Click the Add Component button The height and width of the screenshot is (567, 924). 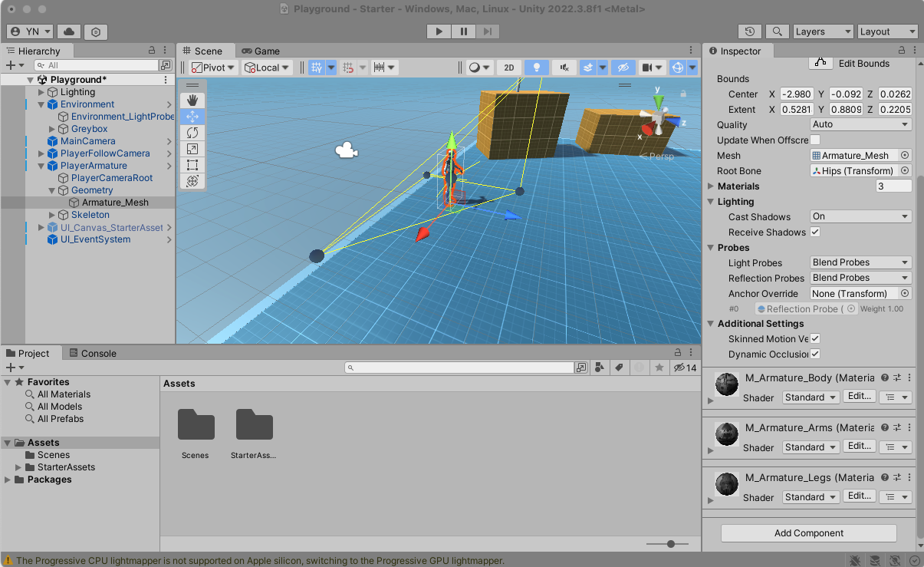[808, 533]
